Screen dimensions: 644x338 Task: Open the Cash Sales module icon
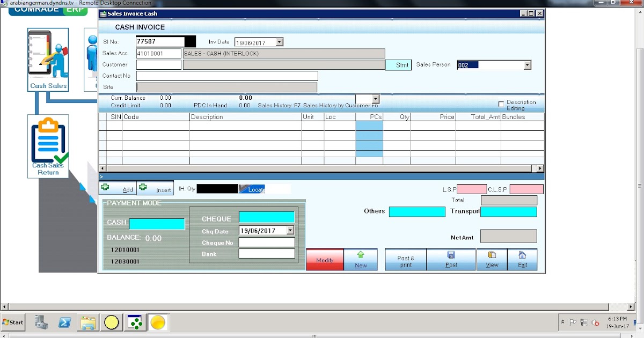pos(48,56)
